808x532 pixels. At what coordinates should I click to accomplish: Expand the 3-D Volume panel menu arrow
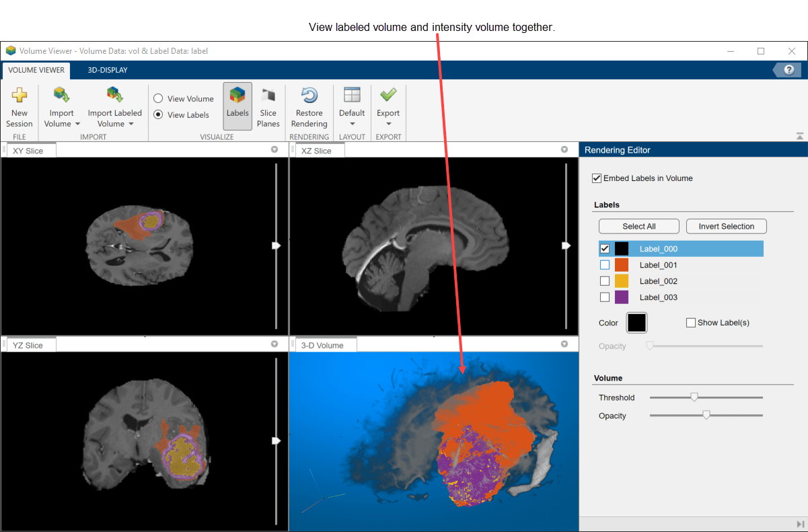click(564, 344)
